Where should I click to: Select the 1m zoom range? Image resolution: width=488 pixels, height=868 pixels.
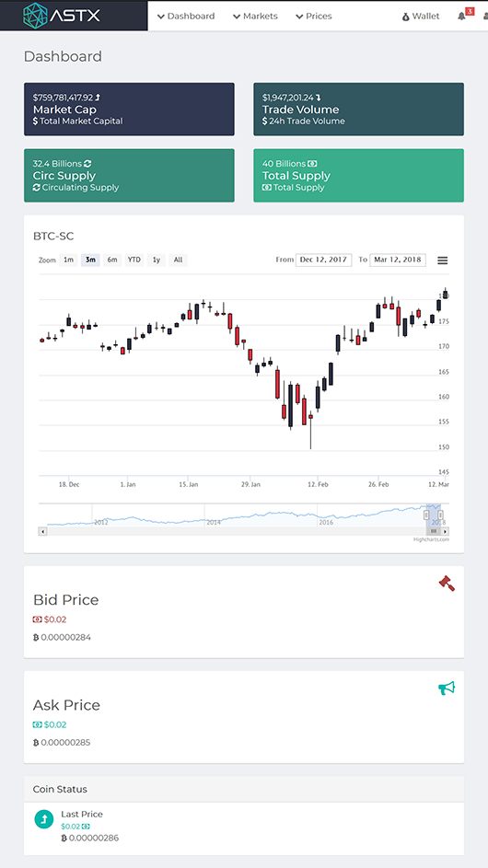(68, 260)
